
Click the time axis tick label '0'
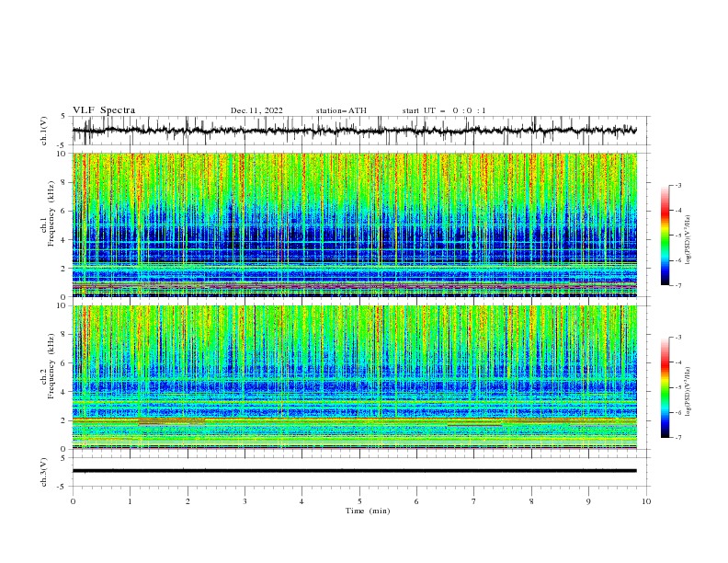(x=73, y=501)
